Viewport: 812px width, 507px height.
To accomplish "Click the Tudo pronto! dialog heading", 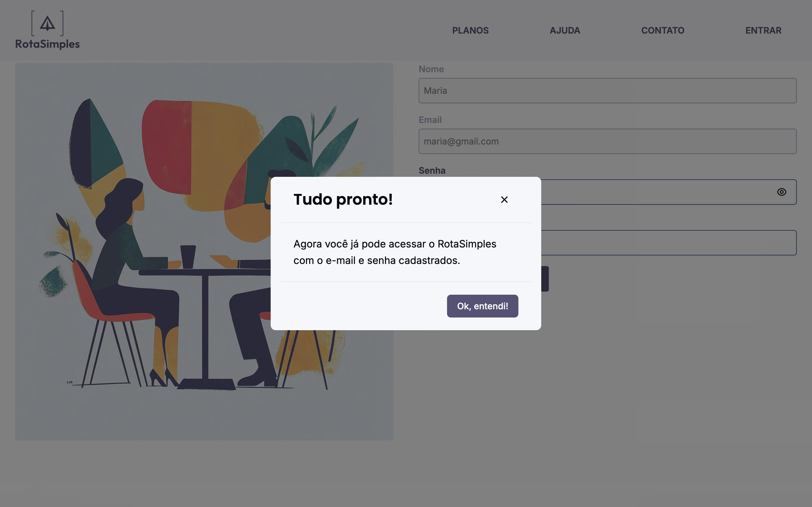I will [x=343, y=200].
